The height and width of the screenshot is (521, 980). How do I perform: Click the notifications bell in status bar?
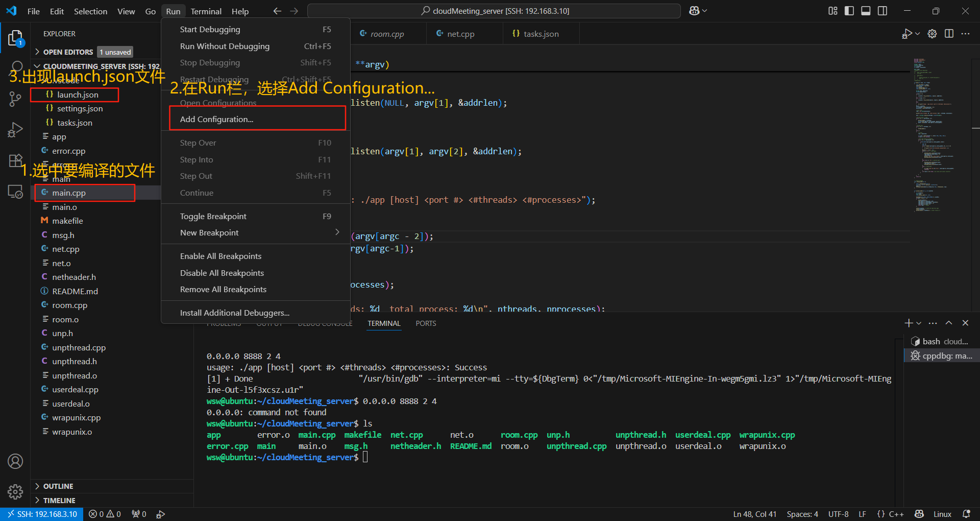pyautogui.click(x=967, y=514)
